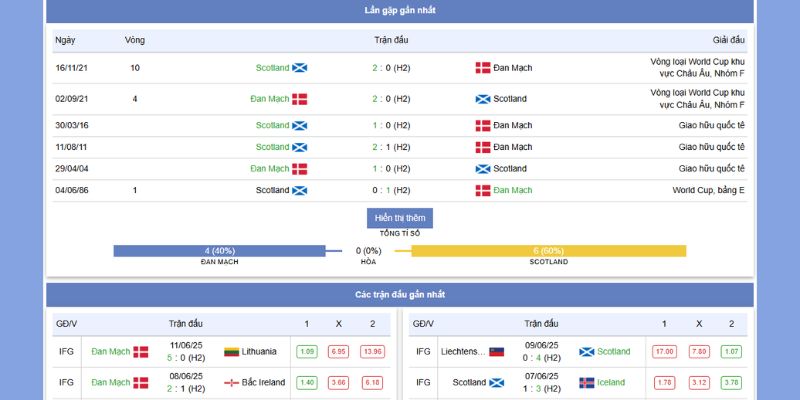This screenshot has height=400, width=800.
Task: Choose the 3.12 draw odds box
Action: coord(698,382)
